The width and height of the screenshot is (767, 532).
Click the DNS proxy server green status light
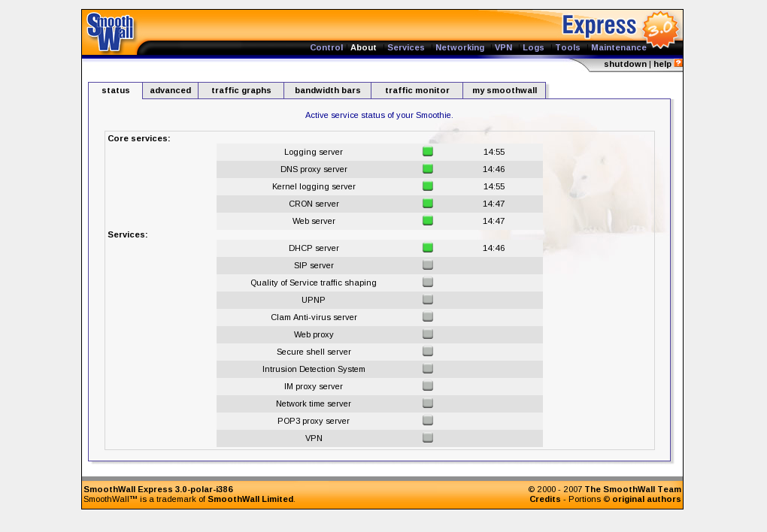[428, 169]
